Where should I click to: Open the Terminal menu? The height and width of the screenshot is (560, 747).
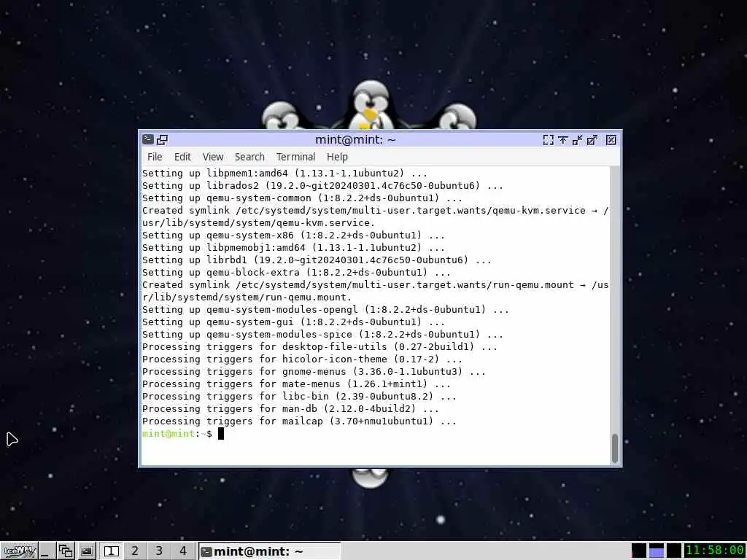295,157
